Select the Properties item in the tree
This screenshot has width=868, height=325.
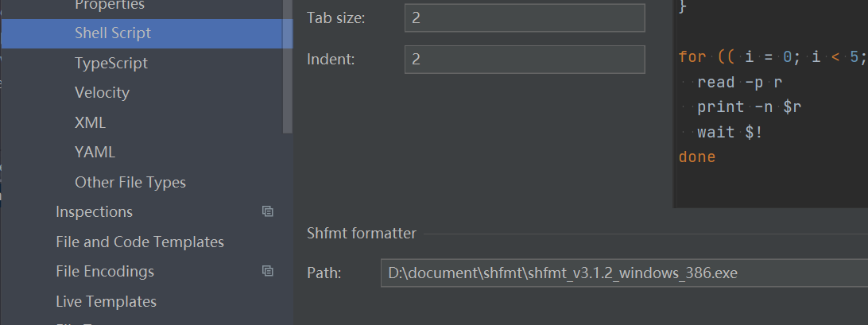pyautogui.click(x=110, y=6)
